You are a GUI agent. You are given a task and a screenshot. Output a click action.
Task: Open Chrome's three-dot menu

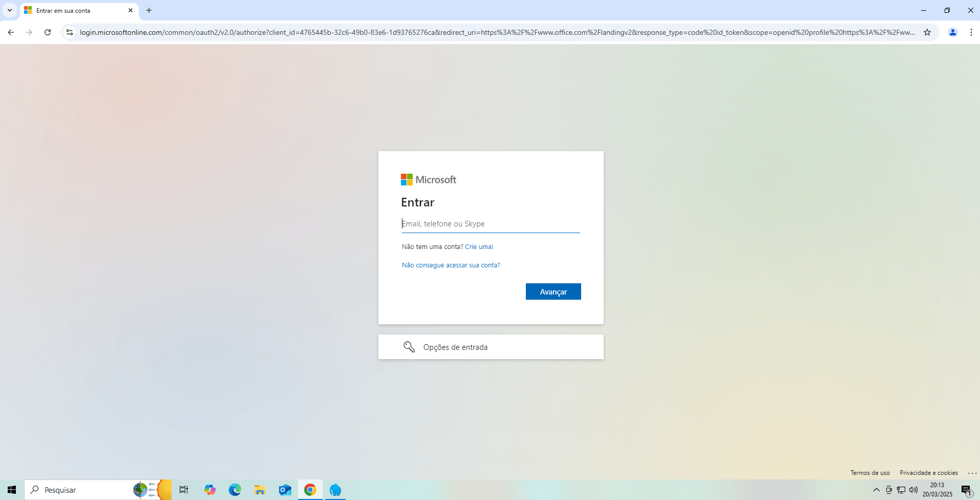coord(971,32)
